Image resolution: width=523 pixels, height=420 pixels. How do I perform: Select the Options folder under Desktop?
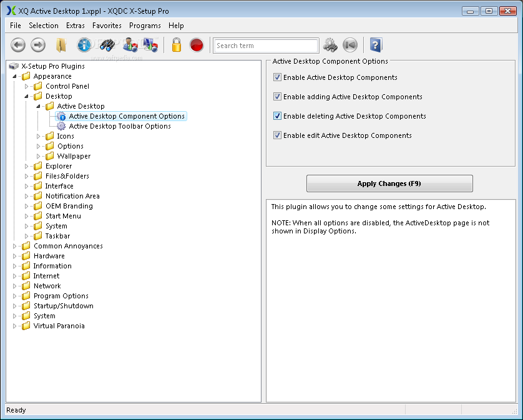tap(70, 146)
